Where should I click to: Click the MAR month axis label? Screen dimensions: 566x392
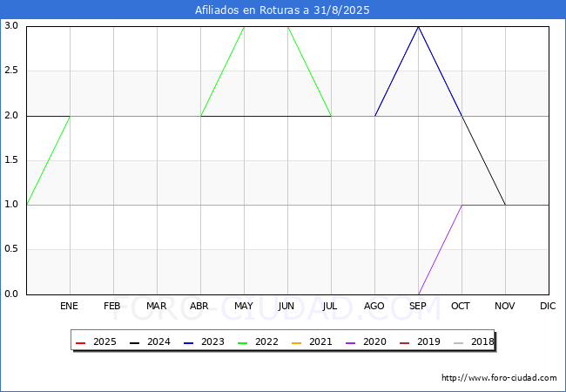156,306
